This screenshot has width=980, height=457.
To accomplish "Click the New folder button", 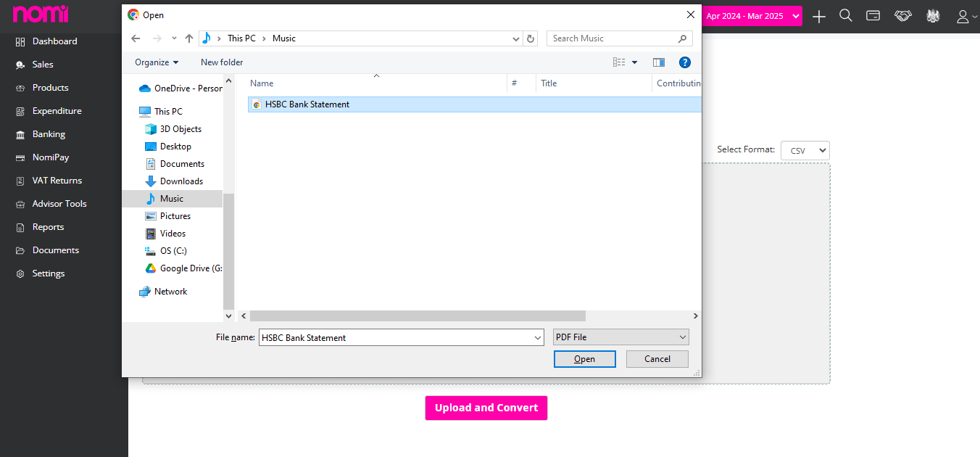I will (222, 62).
